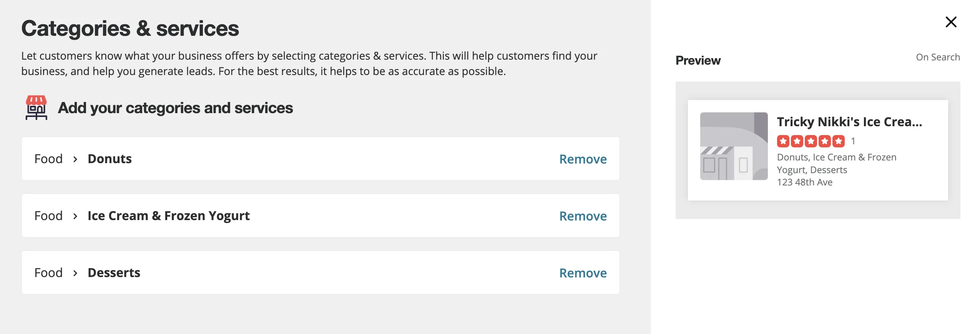Remove the Ice Cream & Frozen Yogurt category
This screenshot has width=980, height=334.
point(583,216)
